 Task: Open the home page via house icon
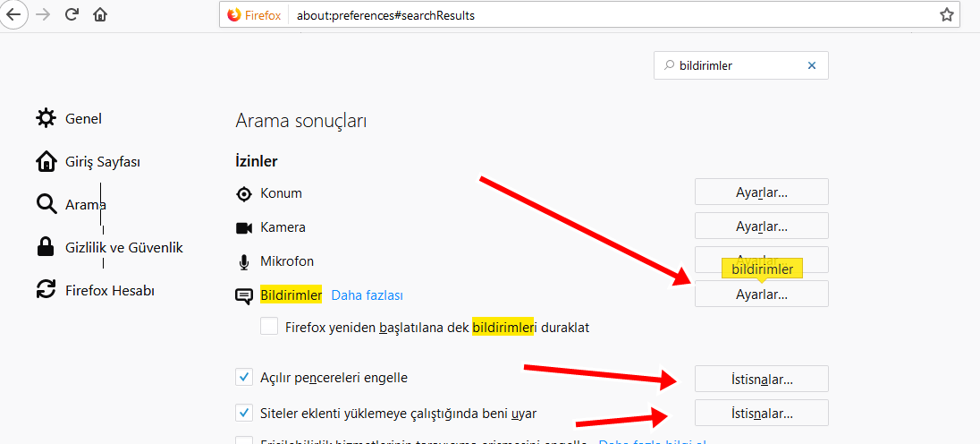(99, 15)
